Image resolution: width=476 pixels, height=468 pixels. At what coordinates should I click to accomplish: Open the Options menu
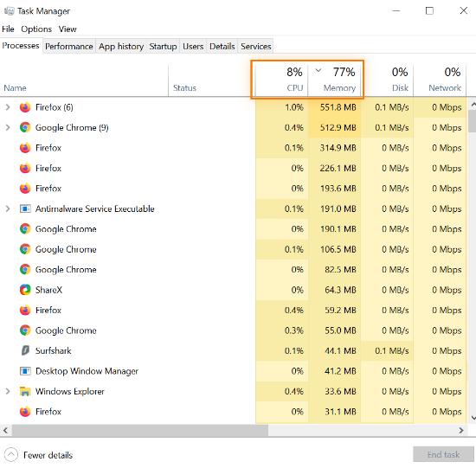[36, 29]
